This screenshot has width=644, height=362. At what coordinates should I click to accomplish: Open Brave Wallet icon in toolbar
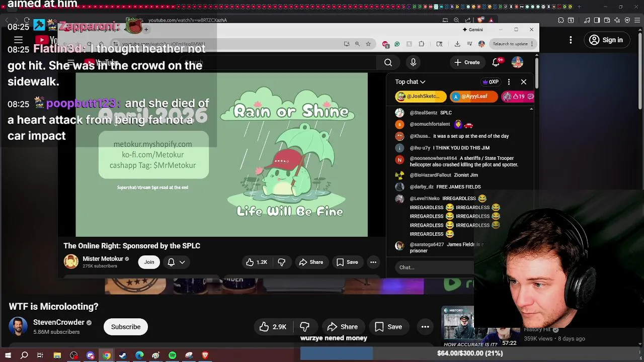607,20
